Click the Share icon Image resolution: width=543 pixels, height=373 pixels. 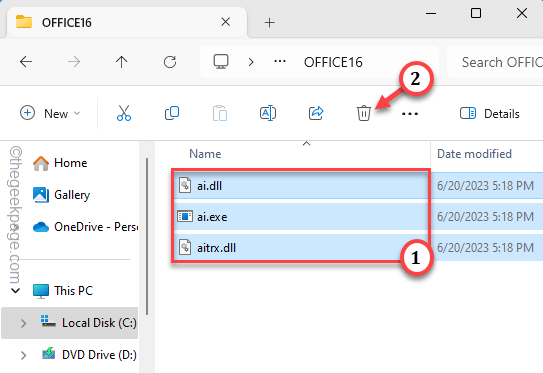[x=316, y=113]
